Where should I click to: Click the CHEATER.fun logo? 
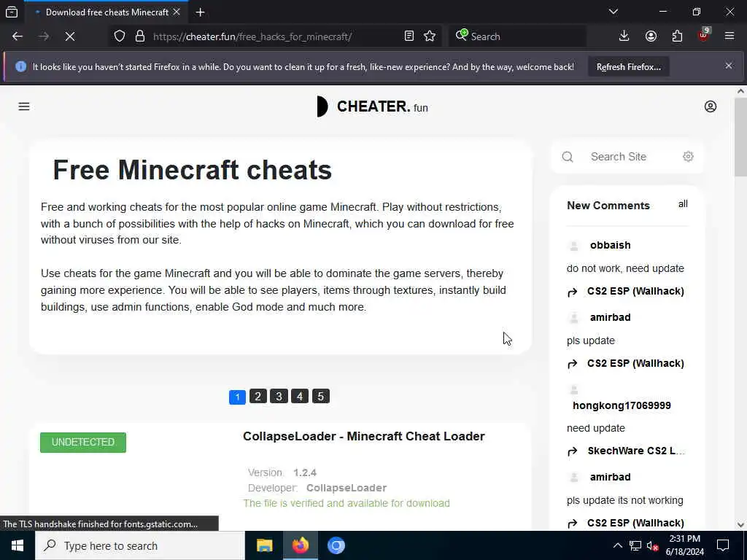click(x=373, y=106)
